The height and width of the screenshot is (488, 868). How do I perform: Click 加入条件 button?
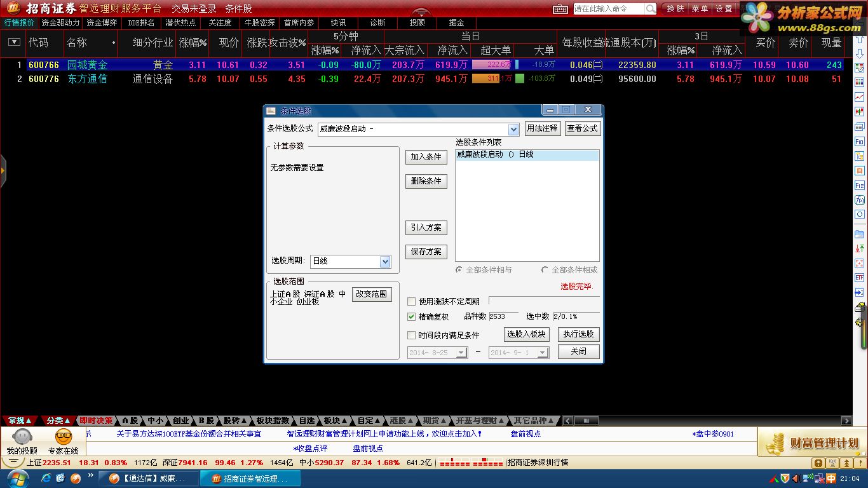426,157
